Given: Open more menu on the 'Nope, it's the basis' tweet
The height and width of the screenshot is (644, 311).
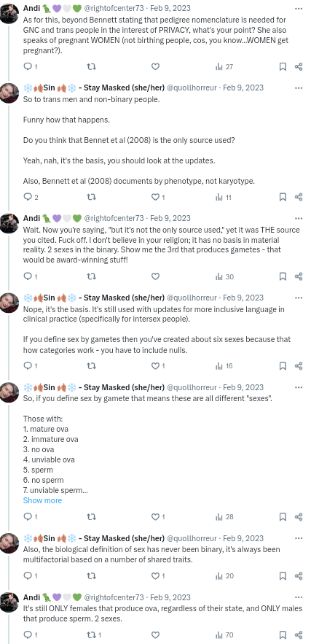Looking at the screenshot, I should pos(299,298).
